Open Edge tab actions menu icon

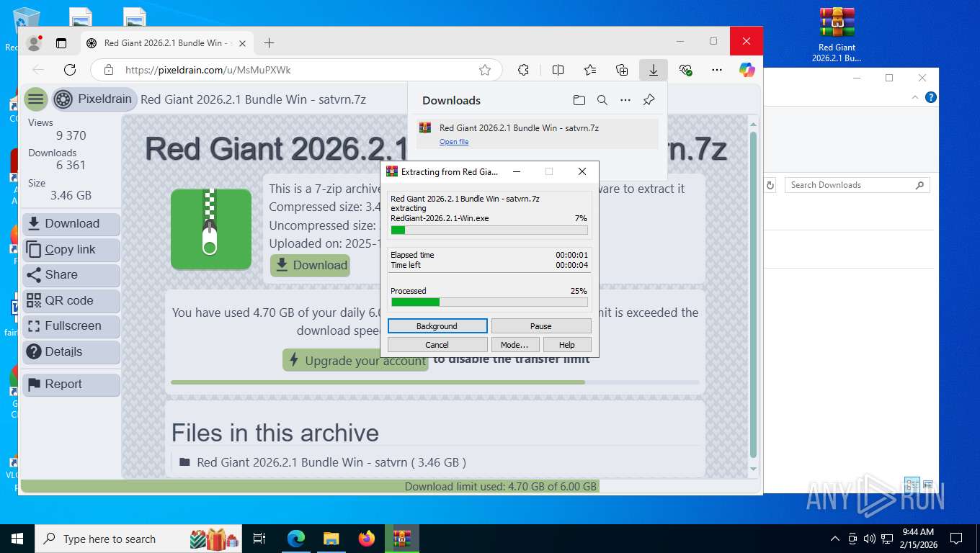61,43
